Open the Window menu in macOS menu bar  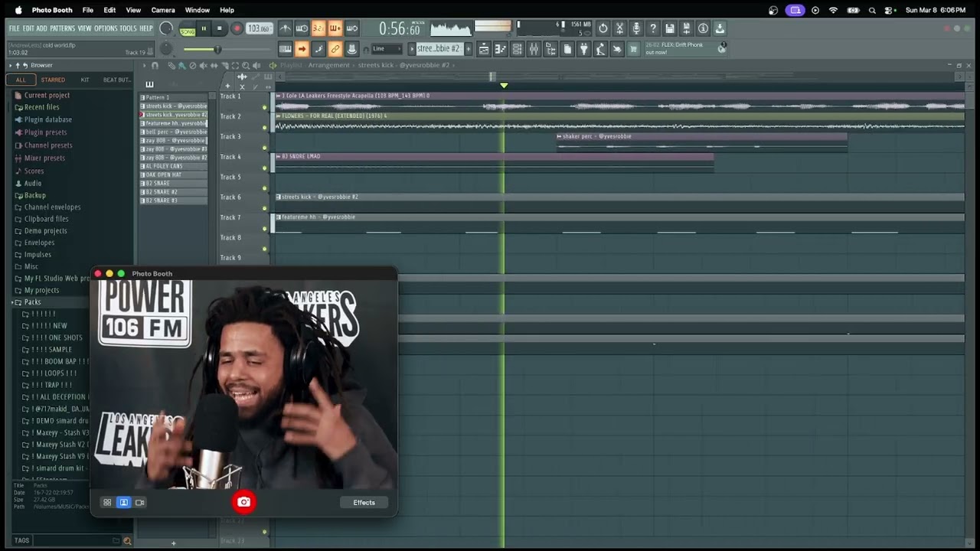click(x=197, y=10)
